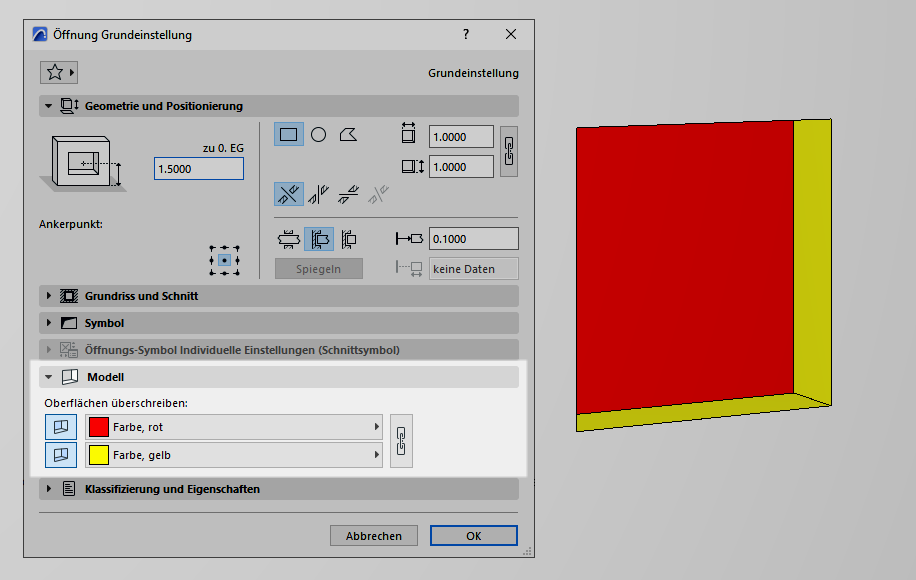Toggle surface override for Farbe, rot
The height and width of the screenshot is (580, 916).
pos(61,427)
